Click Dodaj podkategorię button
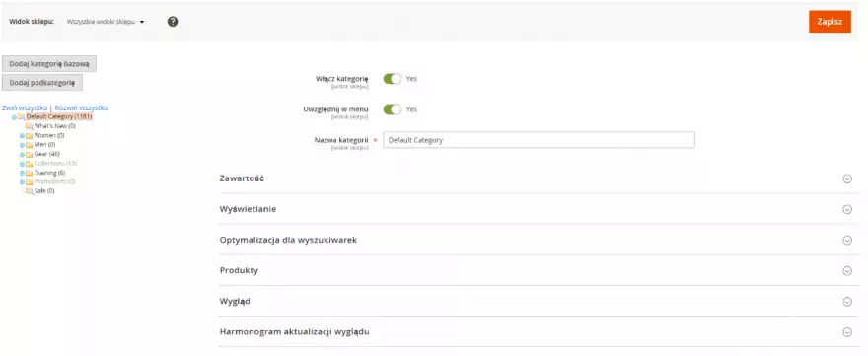 tap(42, 83)
